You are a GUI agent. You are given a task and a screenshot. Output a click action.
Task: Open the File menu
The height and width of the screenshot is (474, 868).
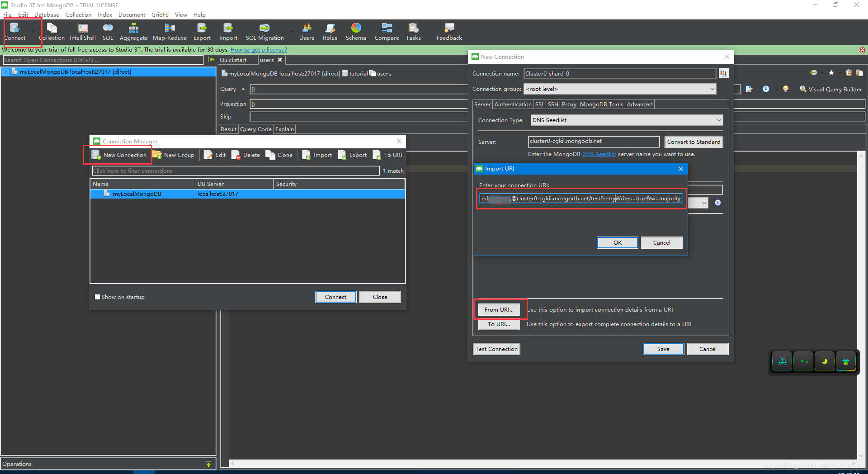(x=8, y=14)
